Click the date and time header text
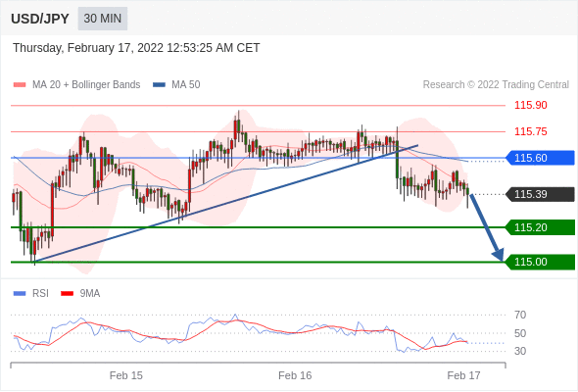The width and height of the screenshot is (578, 392). 136,48
